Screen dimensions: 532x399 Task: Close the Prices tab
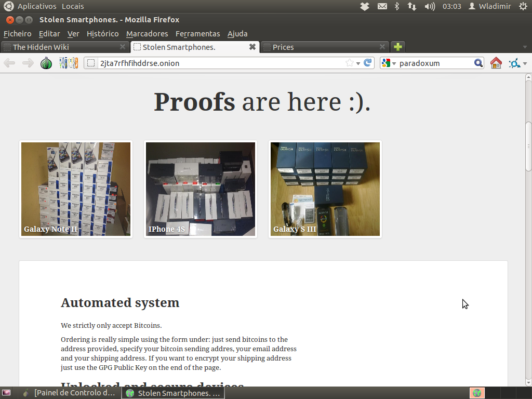click(x=382, y=47)
